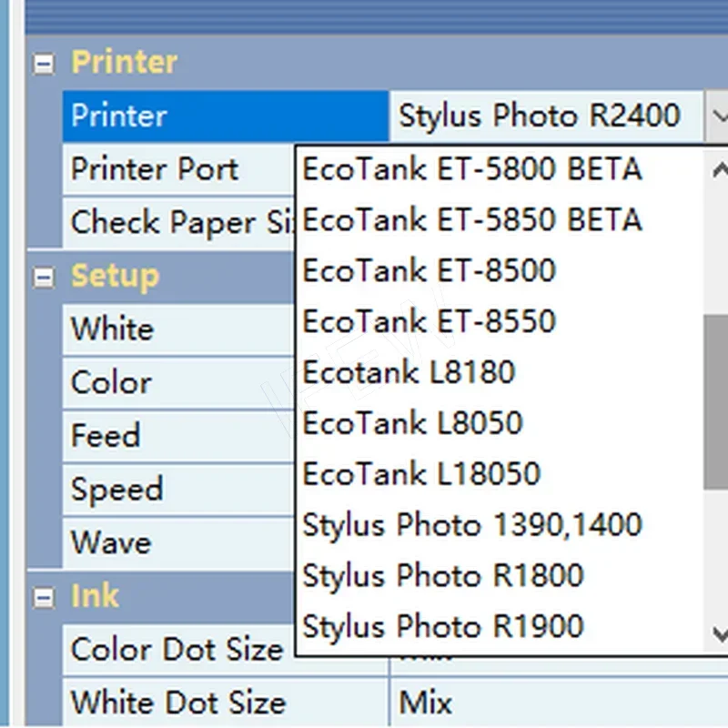Select the White Dot Size row
Viewport: 728px width, 728px height.
(x=226, y=703)
